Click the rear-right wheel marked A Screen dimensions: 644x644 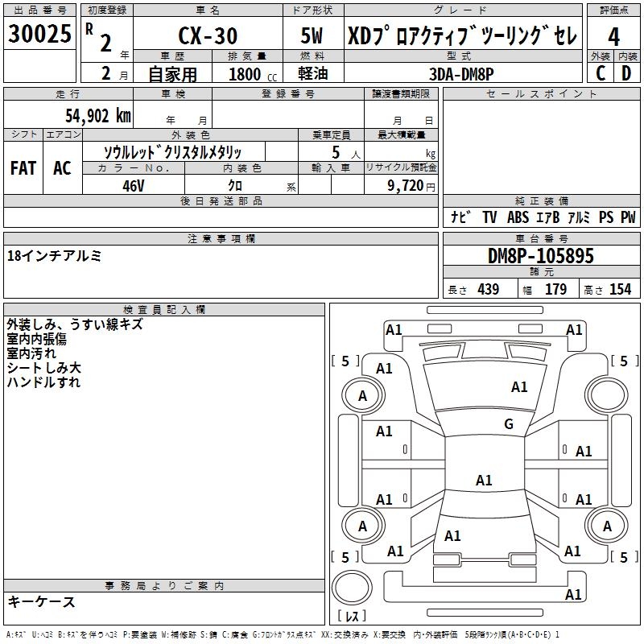(x=607, y=526)
